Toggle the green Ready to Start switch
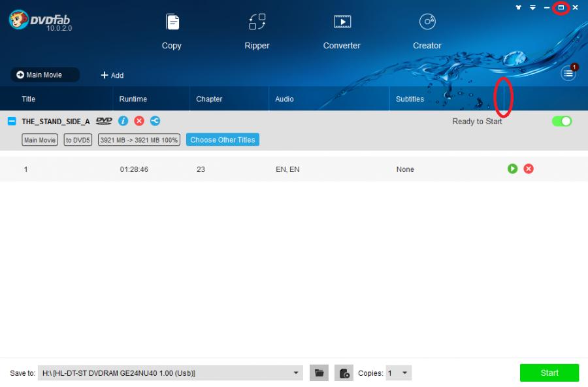Screen dimensions: 588x387 tap(561, 121)
